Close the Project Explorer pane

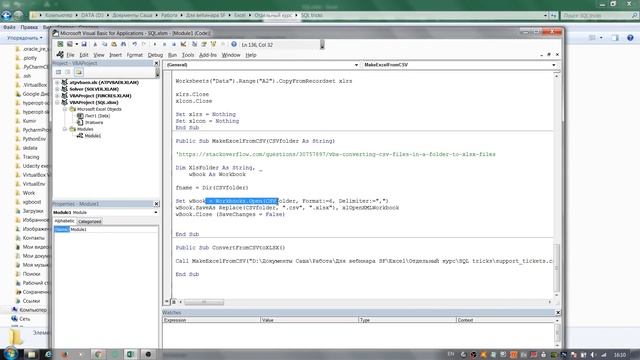coord(156,63)
